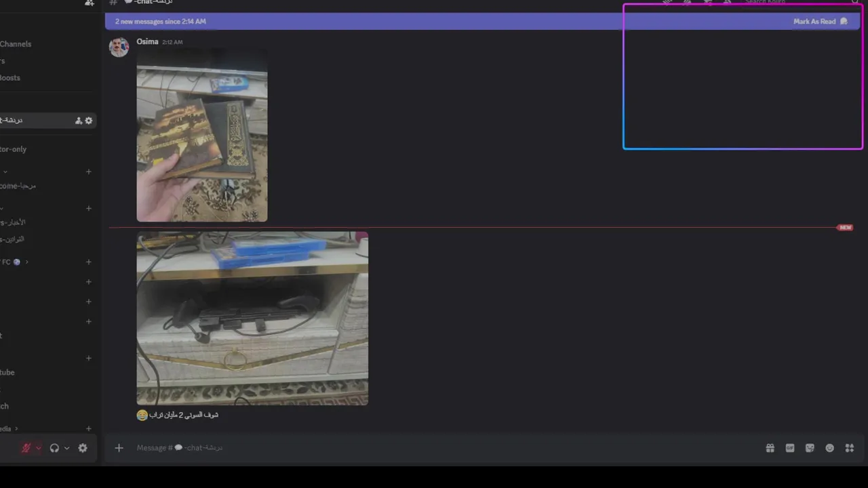
Task: Add channel via plus above الأخبار channel
Action: [89, 208]
